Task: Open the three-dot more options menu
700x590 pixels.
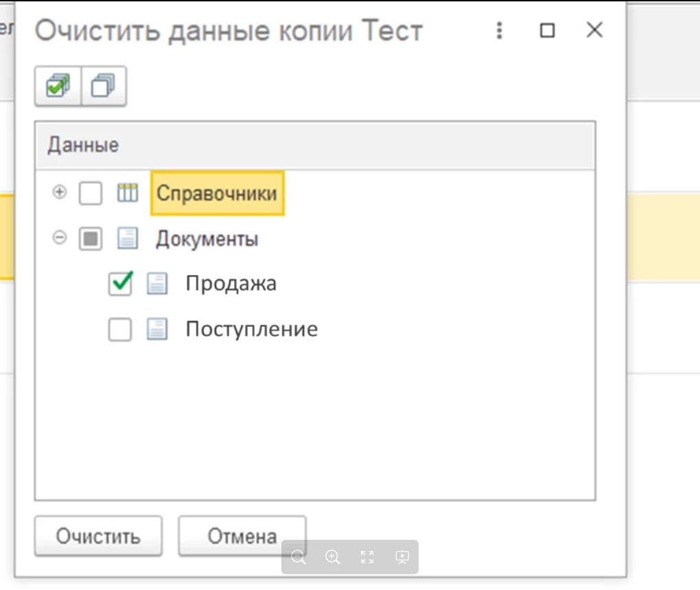Action: [x=500, y=30]
